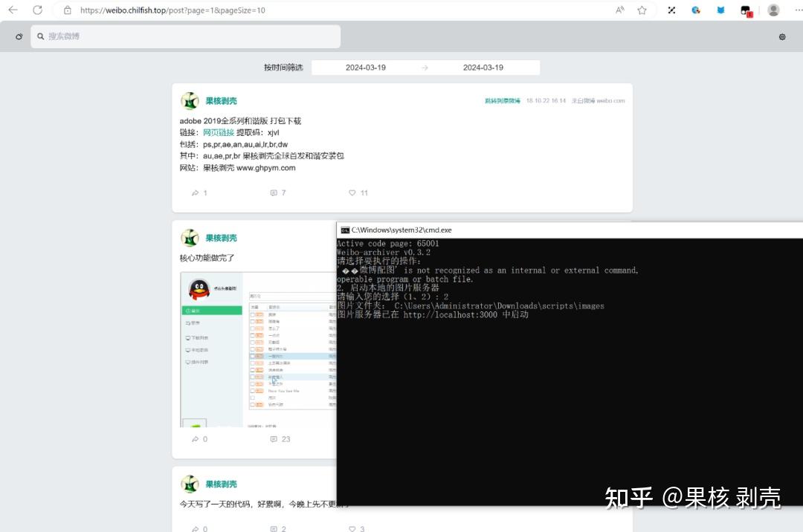Like the adobe 2019 post via heart icon

[351, 192]
